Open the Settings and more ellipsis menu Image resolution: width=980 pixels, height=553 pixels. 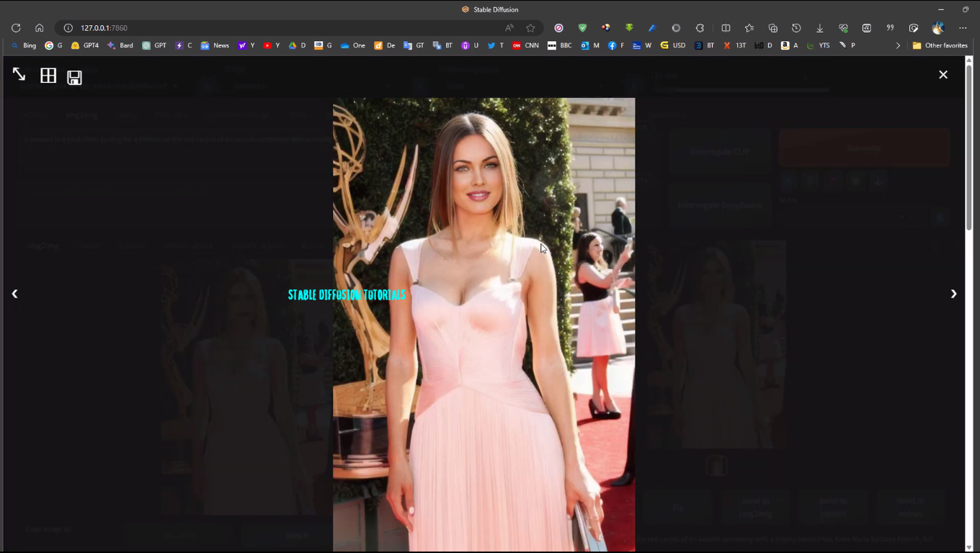tap(963, 28)
